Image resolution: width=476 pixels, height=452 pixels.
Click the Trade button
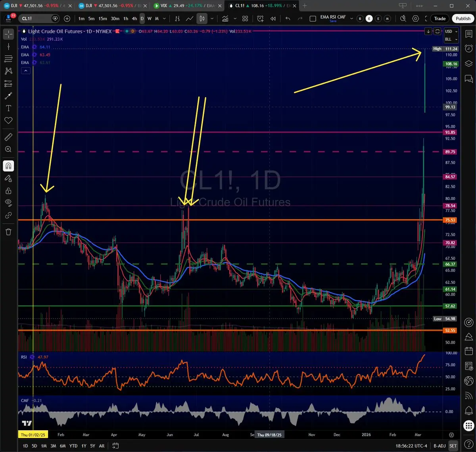pos(440,19)
